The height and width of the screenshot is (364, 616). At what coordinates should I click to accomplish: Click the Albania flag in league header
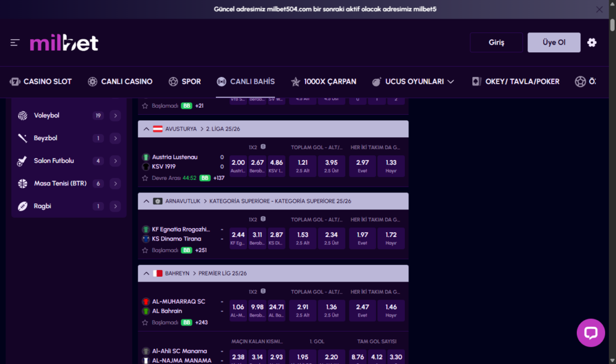(158, 202)
